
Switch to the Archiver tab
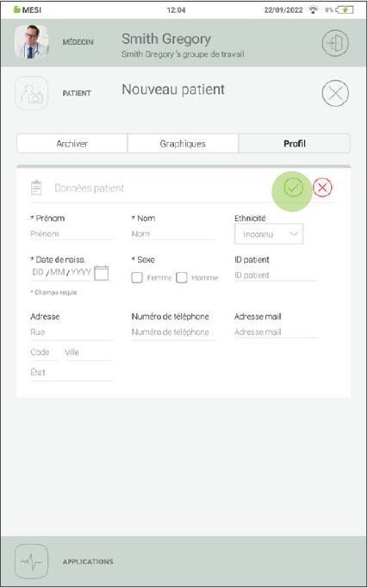pos(72,144)
